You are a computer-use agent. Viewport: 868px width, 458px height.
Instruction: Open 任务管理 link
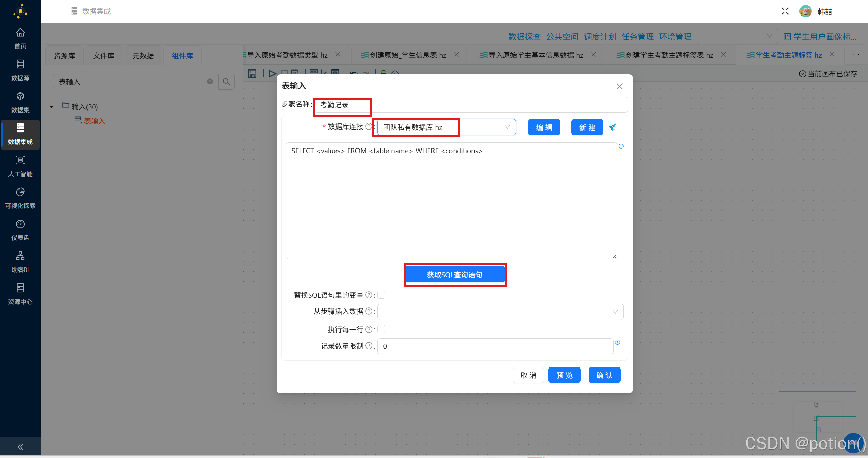pos(637,37)
